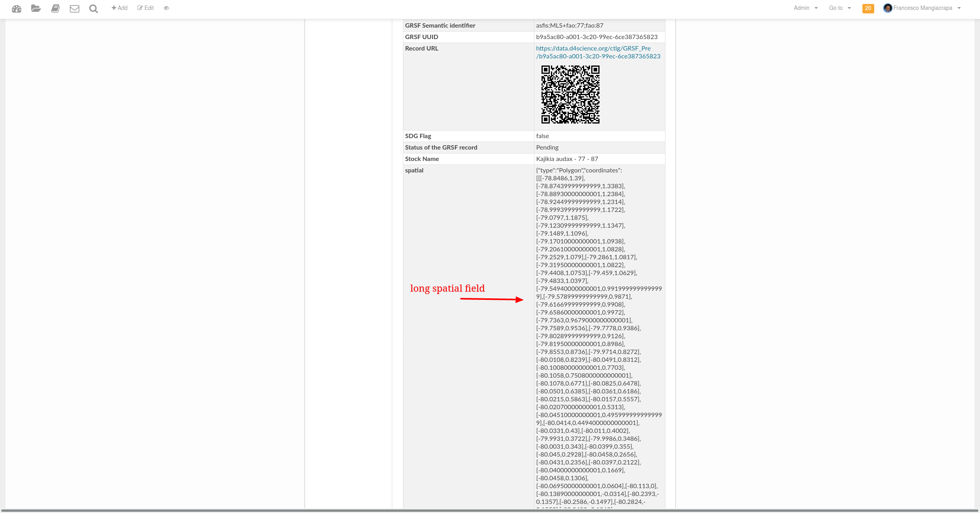Click the orange 20 notifications badge

(x=868, y=8)
